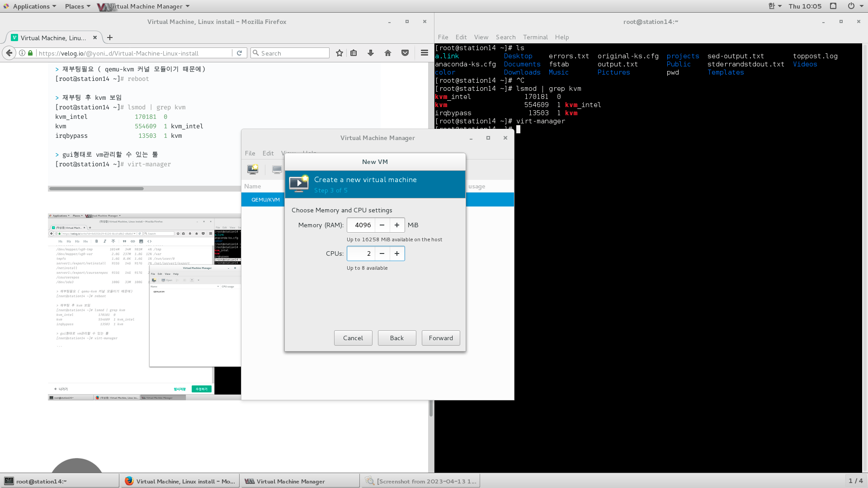868x488 pixels.
Task: Open the Terminal menu in terminal window
Action: tap(535, 37)
